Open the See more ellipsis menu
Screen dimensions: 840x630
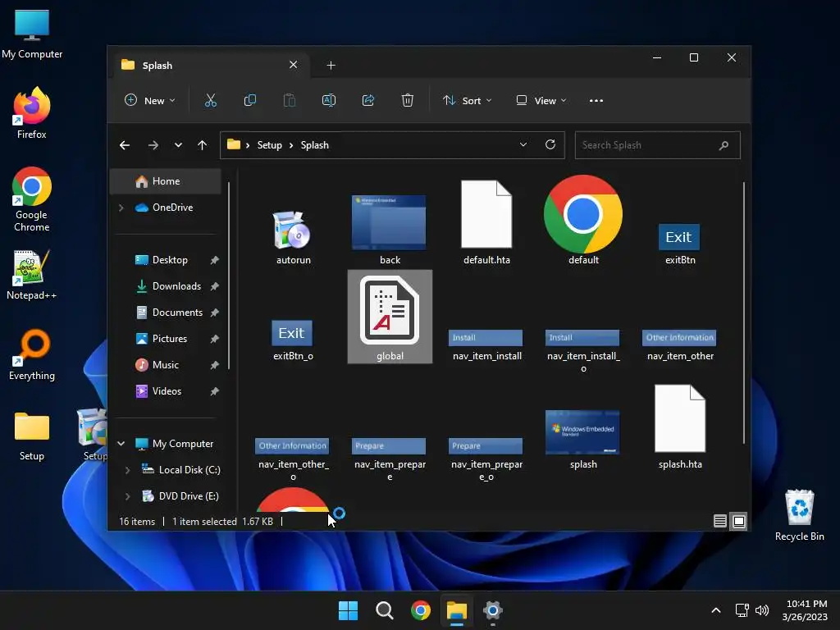(596, 101)
